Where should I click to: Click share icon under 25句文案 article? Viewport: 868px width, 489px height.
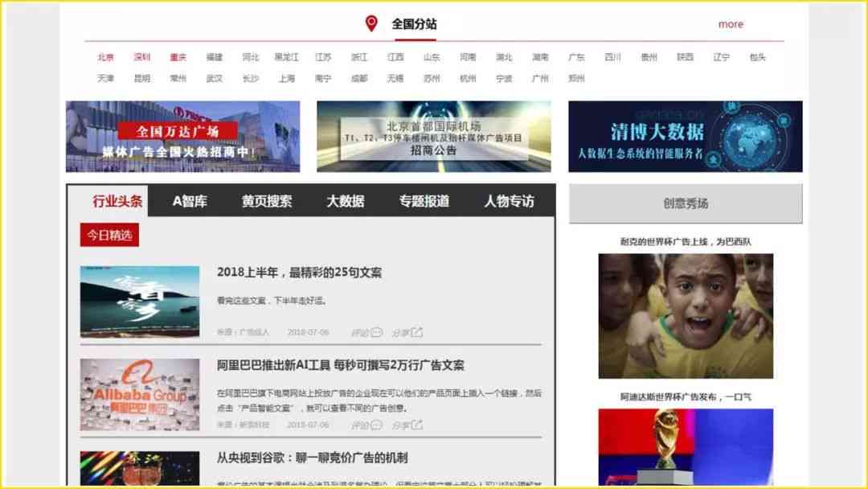click(x=417, y=332)
